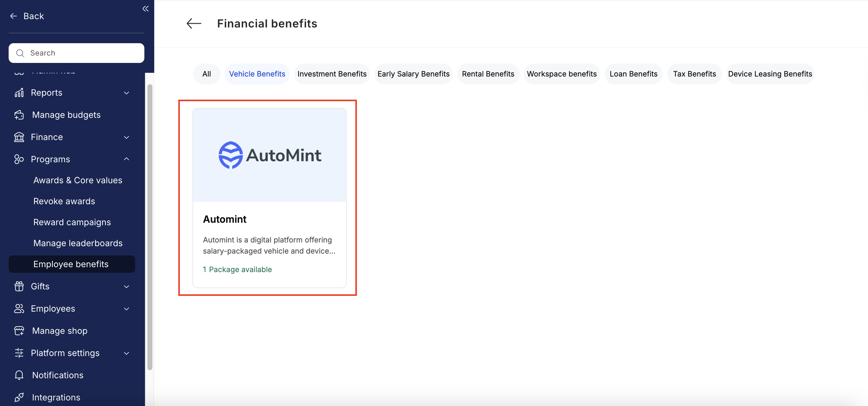This screenshot has height=406, width=868.
Task: Click the Reports chart icon
Action: coord(19,93)
